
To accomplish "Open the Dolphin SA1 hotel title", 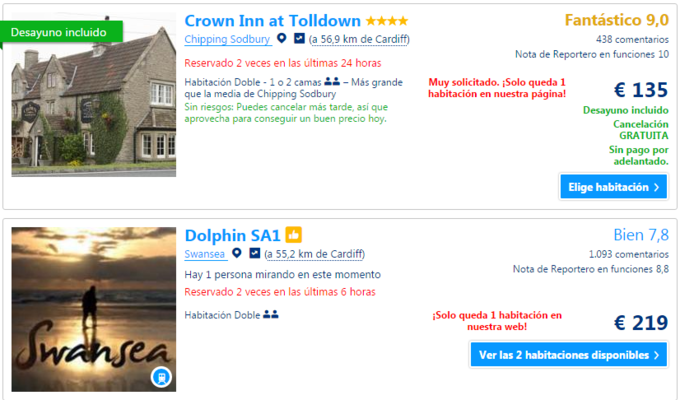I will click(232, 235).
